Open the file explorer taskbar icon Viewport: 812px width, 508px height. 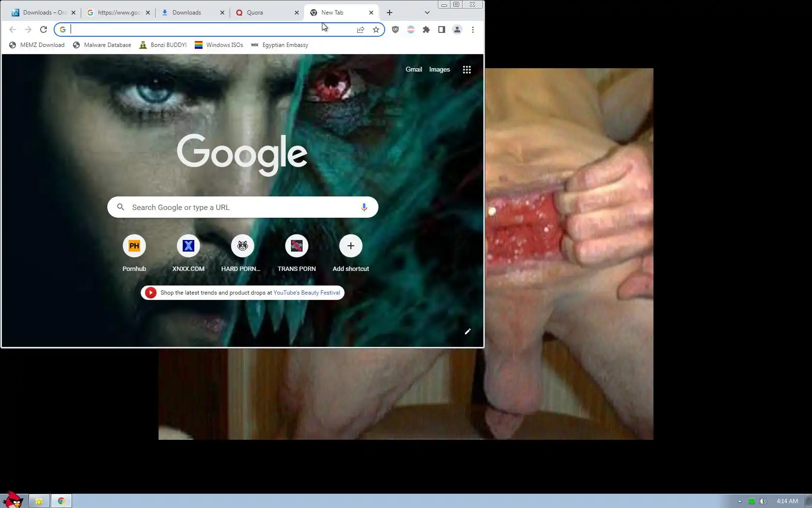[x=39, y=501]
